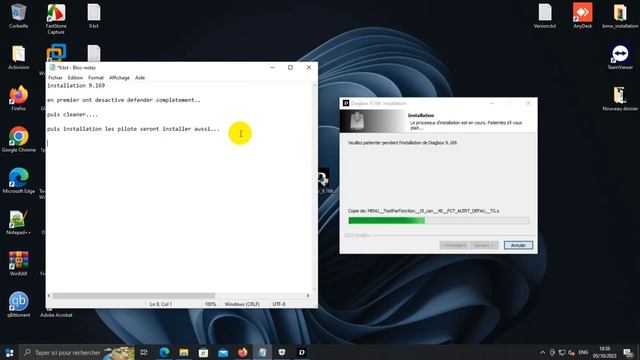This screenshot has height=360, width=640.
Task: Open the Fichier menu in Notepad
Action: click(x=55, y=78)
